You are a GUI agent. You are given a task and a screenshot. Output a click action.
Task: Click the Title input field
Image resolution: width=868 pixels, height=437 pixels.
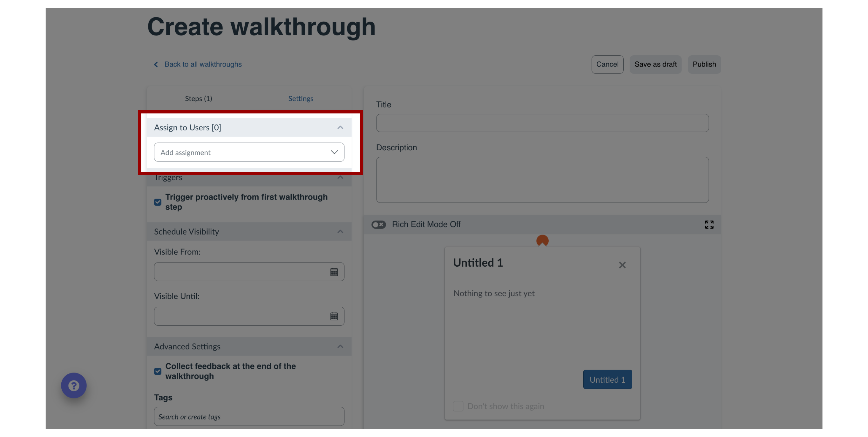click(x=543, y=122)
